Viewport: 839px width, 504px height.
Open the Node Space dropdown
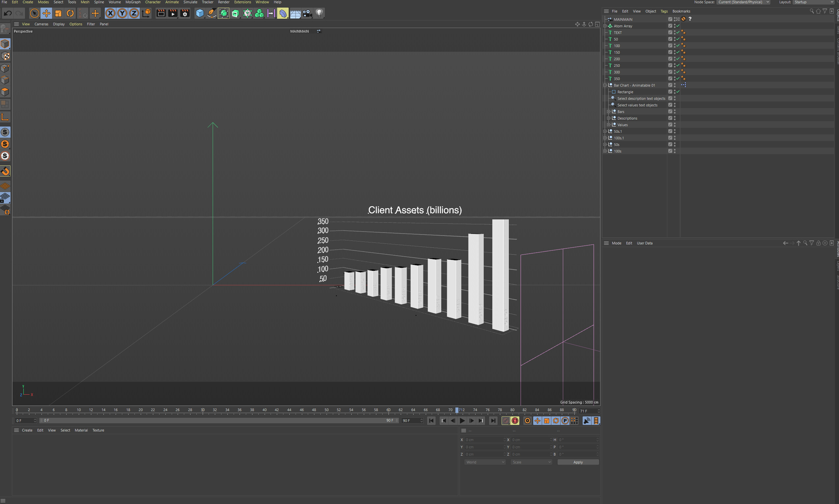(x=743, y=2)
